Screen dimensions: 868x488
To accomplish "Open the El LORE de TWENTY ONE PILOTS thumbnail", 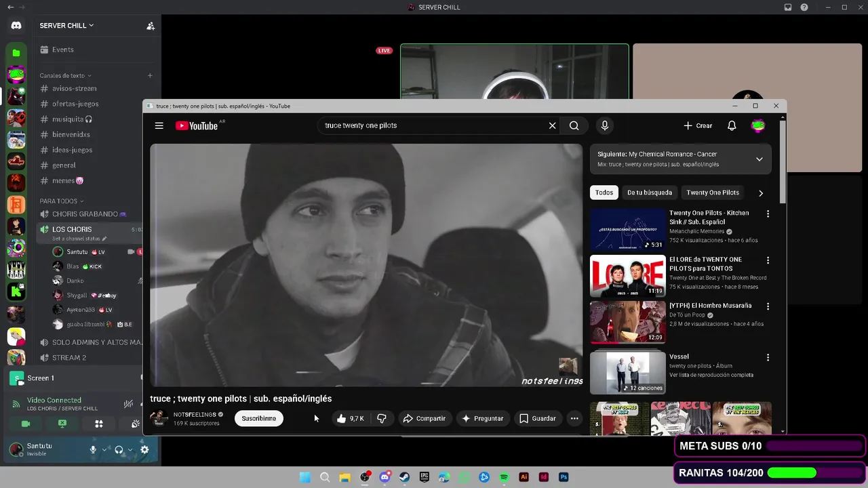I will (628, 276).
